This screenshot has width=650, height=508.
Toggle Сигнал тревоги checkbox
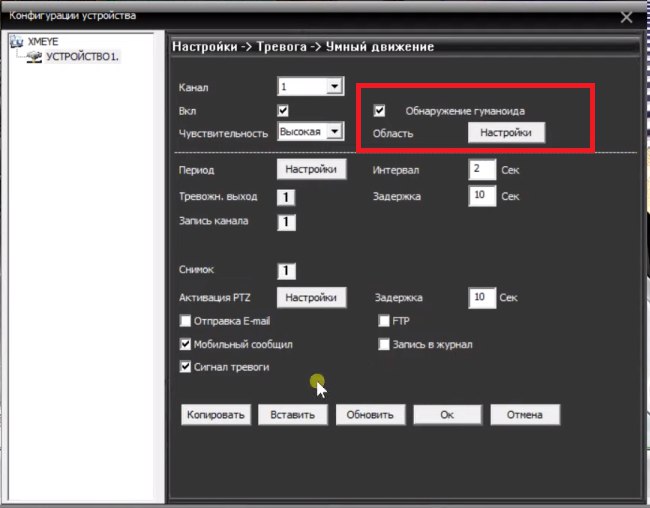point(185,367)
